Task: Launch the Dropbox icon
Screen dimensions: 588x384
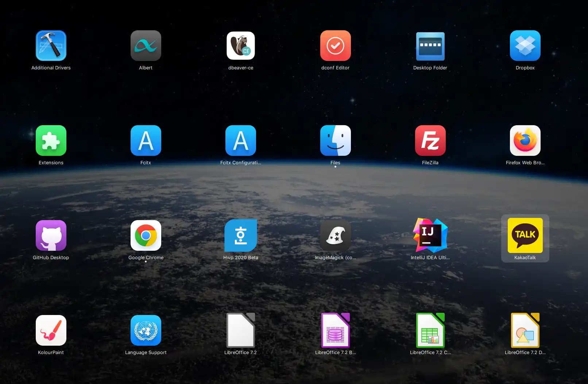Action: pyautogui.click(x=525, y=46)
